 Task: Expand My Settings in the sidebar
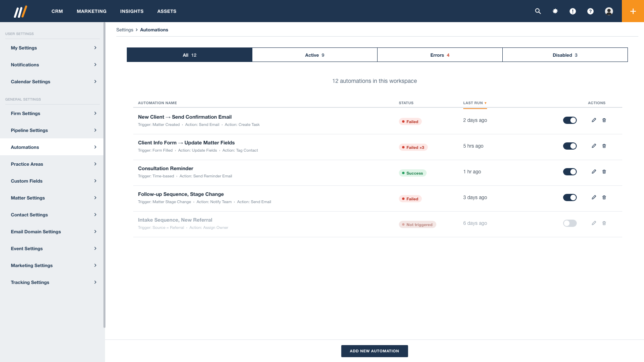coord(52,48)
